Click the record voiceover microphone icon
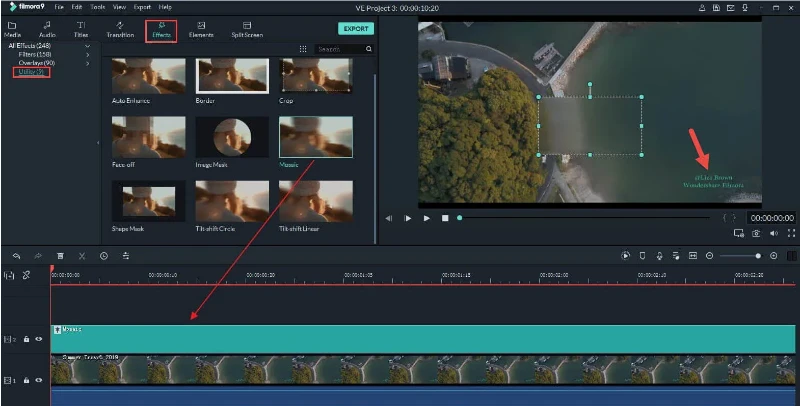Screen dimensions: 800x406 (659, 256)
